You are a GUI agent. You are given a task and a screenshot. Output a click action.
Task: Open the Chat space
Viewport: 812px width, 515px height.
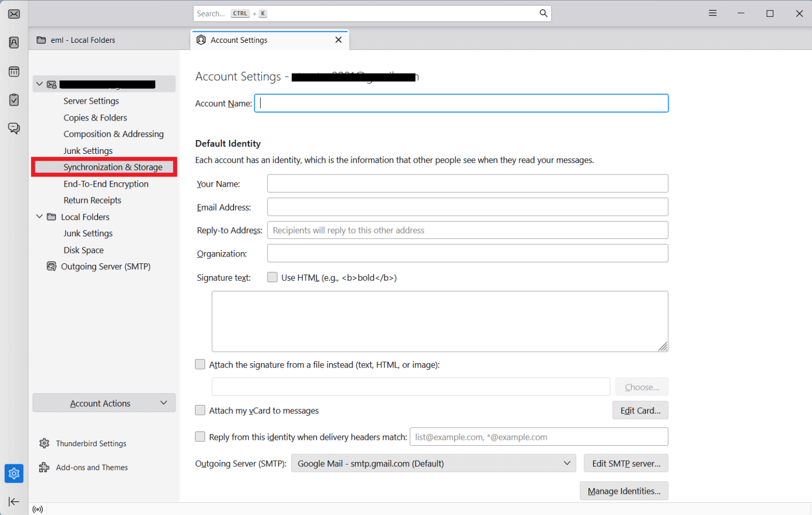pos(14,128)
